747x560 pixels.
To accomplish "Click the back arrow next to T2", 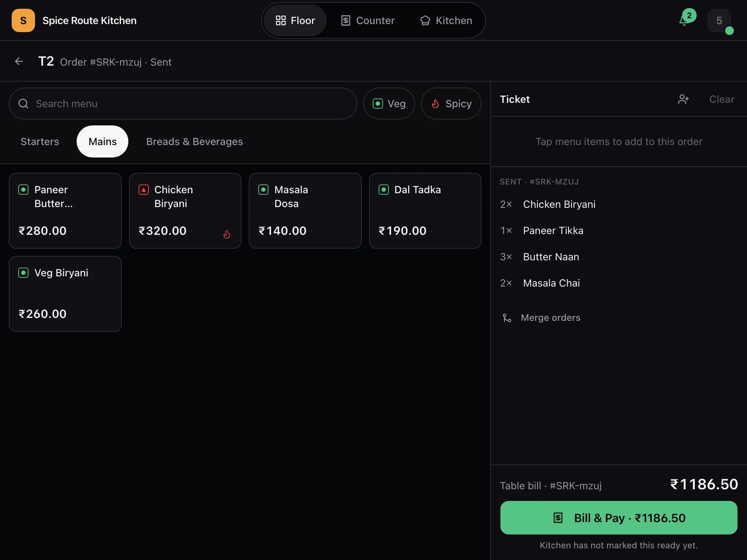I will click(x=19, y=61).
